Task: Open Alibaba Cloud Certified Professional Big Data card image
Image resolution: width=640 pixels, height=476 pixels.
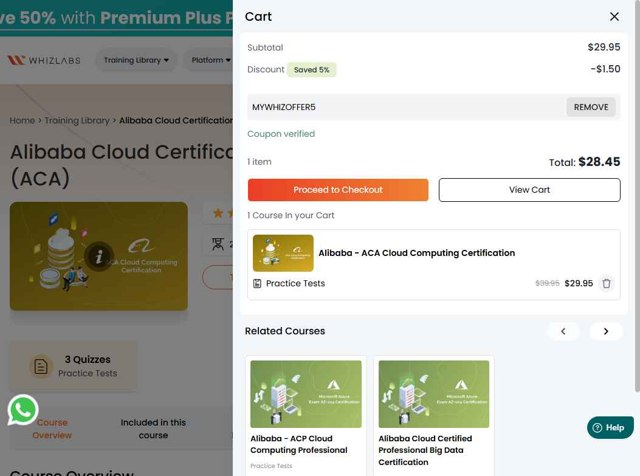Action: point(434,394)
